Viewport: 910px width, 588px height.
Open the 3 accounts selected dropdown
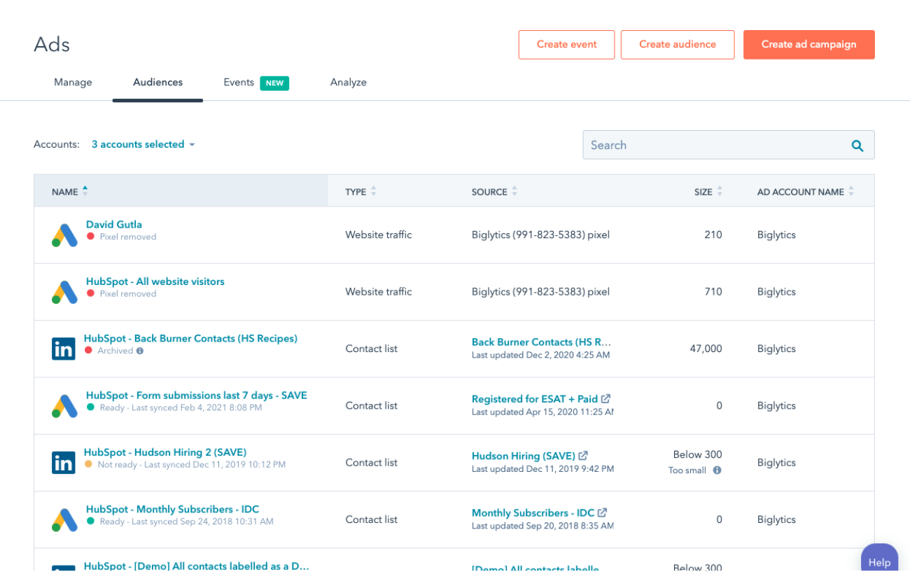coord(143,144)
